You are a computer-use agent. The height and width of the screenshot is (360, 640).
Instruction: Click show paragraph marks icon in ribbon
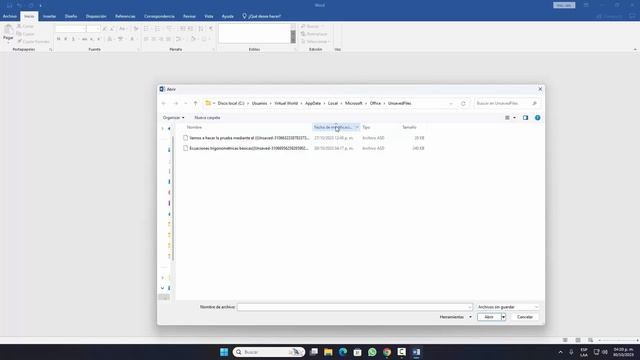pos(211,29)
